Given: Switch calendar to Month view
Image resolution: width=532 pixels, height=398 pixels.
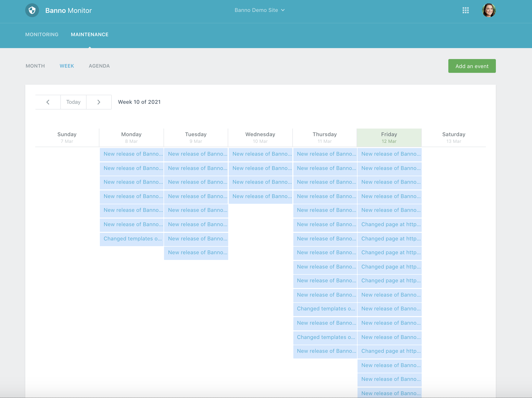Looking at the screenshot, I should click(35, 66).
